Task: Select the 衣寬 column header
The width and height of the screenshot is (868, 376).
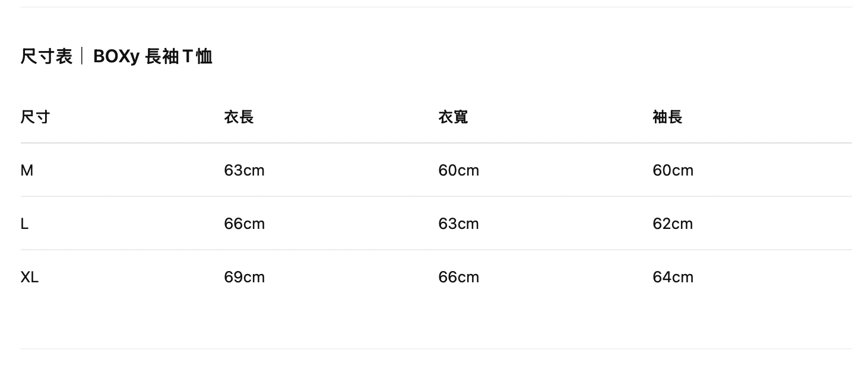Action: [453, 117]
